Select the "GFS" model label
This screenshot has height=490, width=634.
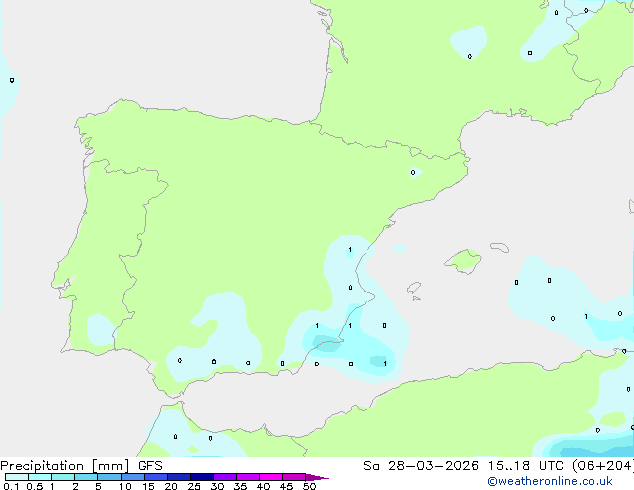click(x=150, y=466)
